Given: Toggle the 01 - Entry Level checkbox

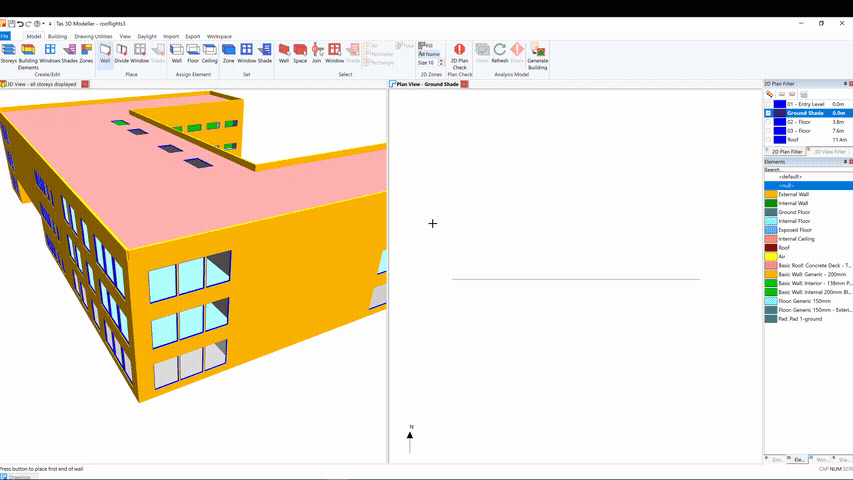Looking at the screenshot, I should [x=768, y=104].
